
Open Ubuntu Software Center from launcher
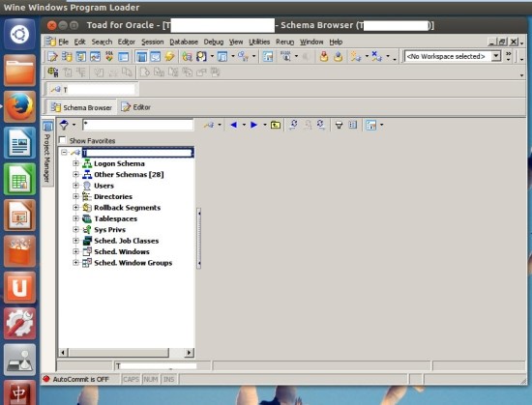point(19,251)
